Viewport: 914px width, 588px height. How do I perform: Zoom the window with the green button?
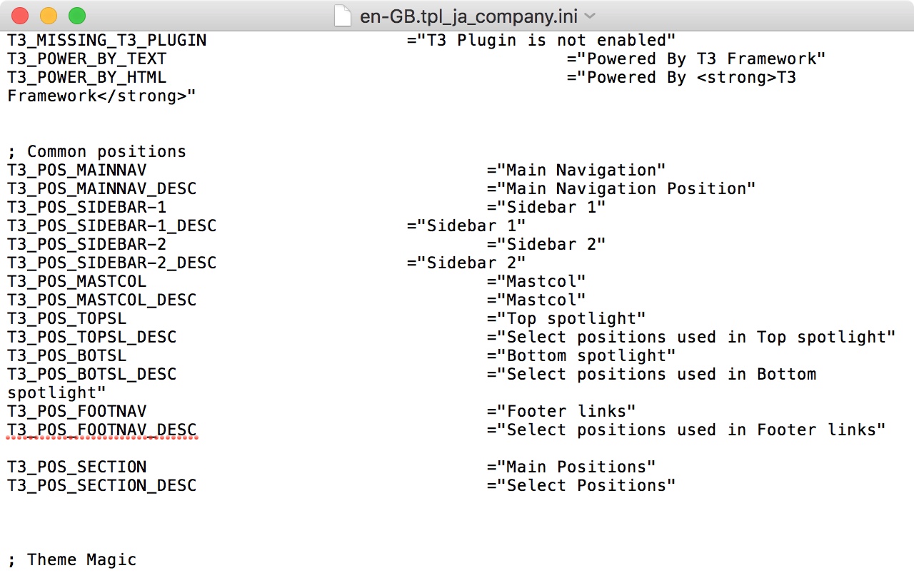pyautogui.click(x=76, y=15)
